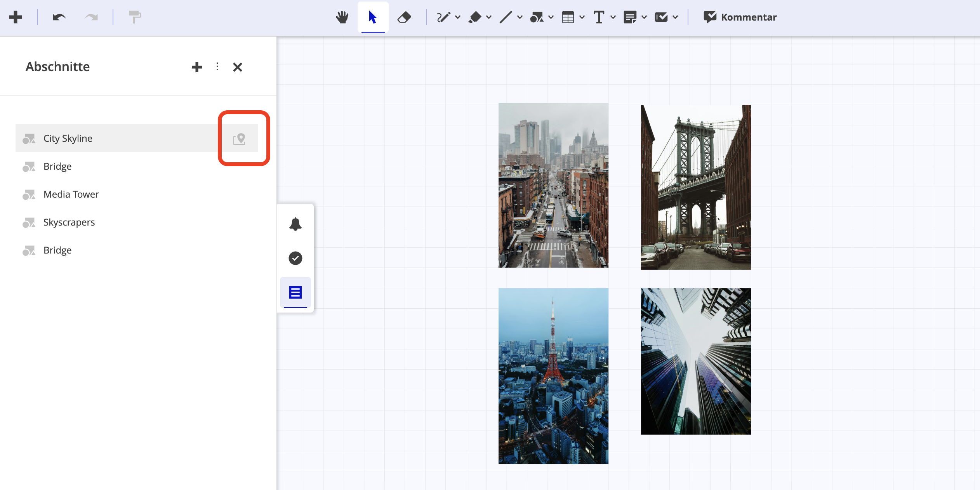Insert a table on the board
This screenshot has width=980, height=490.
[x=568, y=17]
